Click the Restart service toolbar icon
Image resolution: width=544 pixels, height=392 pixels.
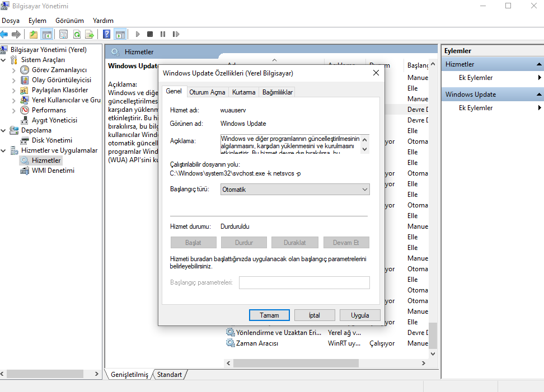(176, 34)
